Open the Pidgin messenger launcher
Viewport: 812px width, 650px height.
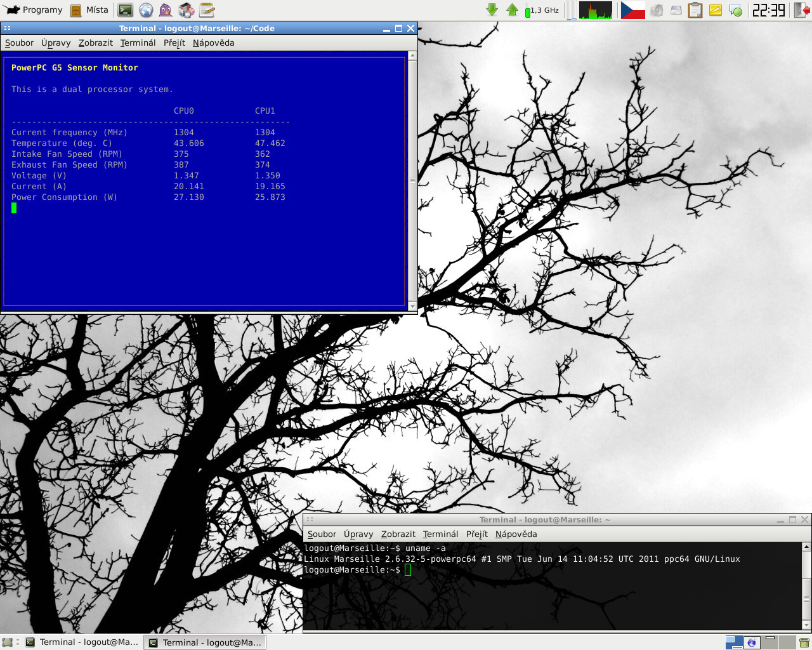pos(166,10)
